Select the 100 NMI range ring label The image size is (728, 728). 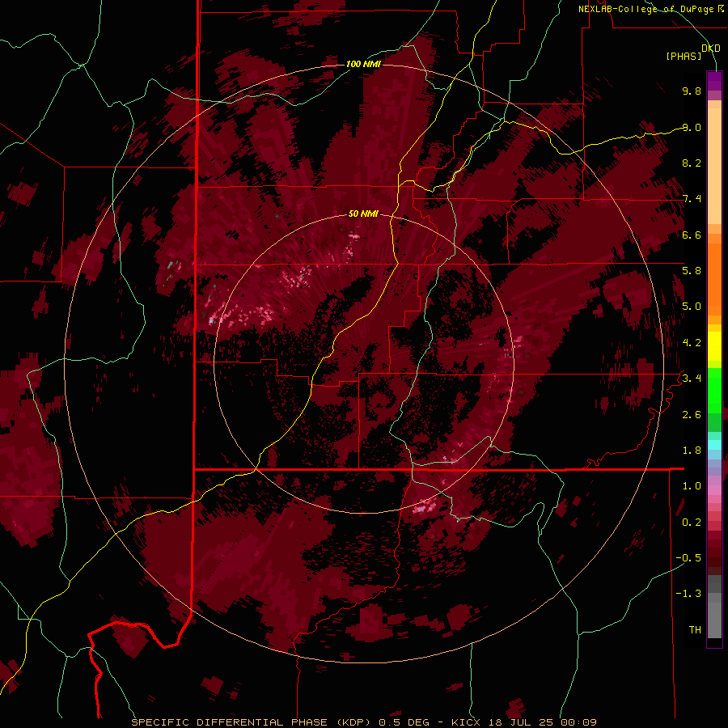pyautogui.click(x=363, y=64)
